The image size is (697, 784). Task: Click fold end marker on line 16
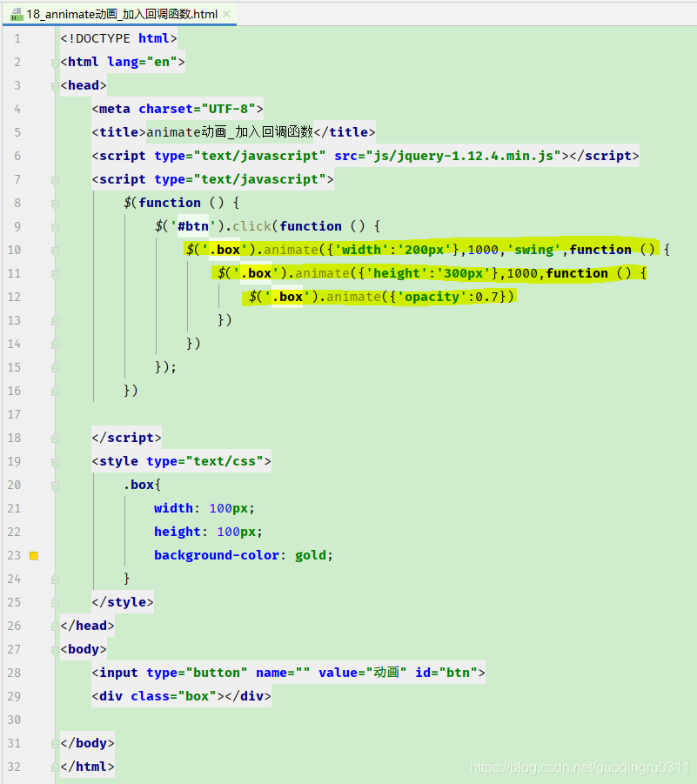(x=55, y=391)
